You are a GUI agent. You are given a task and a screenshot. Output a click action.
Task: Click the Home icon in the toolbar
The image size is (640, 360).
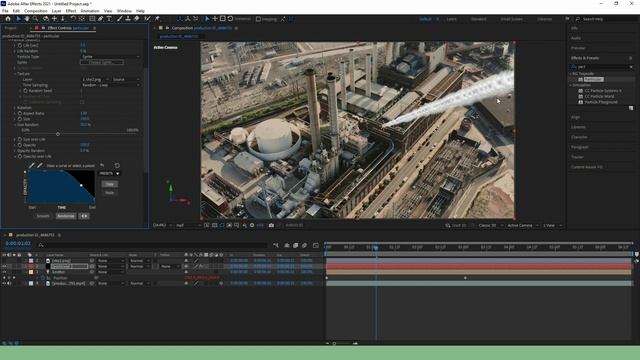tap(8, 19)
